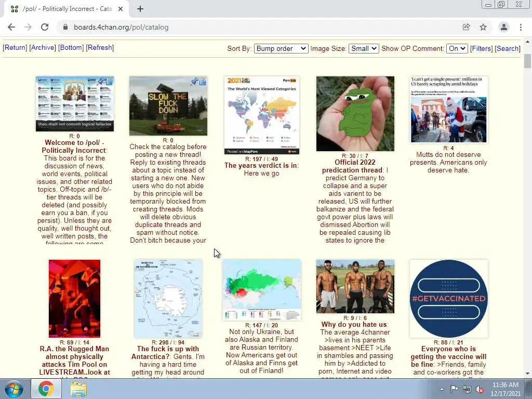Jump to page with [Bottom] link
The image size is (532, 399).
click(x=71, y=47)
